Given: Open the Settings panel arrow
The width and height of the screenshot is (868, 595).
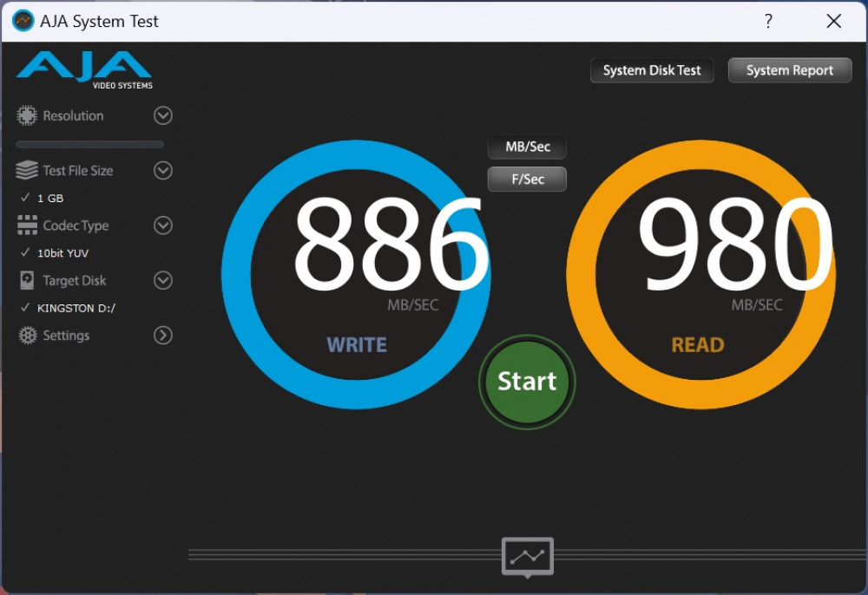Looking at the screenshot, I should point(163,335).
